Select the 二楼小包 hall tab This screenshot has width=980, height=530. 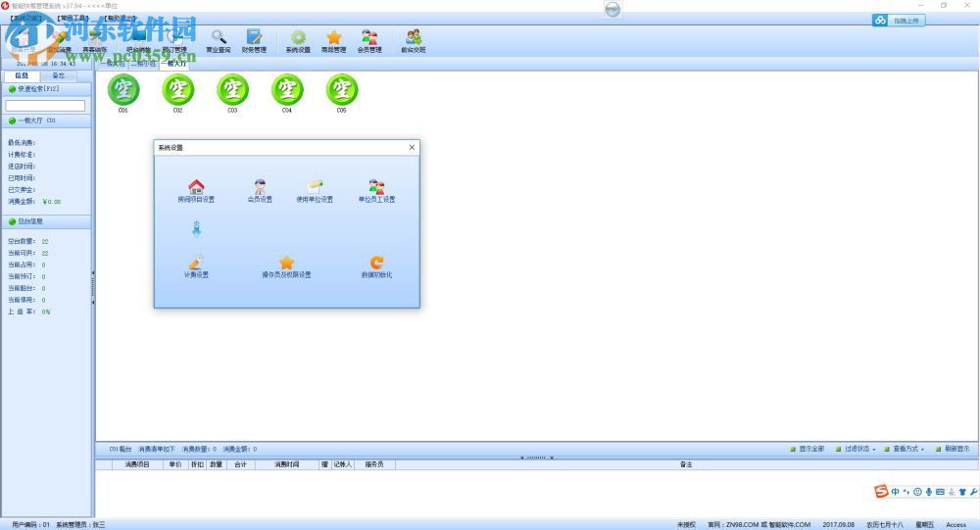[143, 64]
